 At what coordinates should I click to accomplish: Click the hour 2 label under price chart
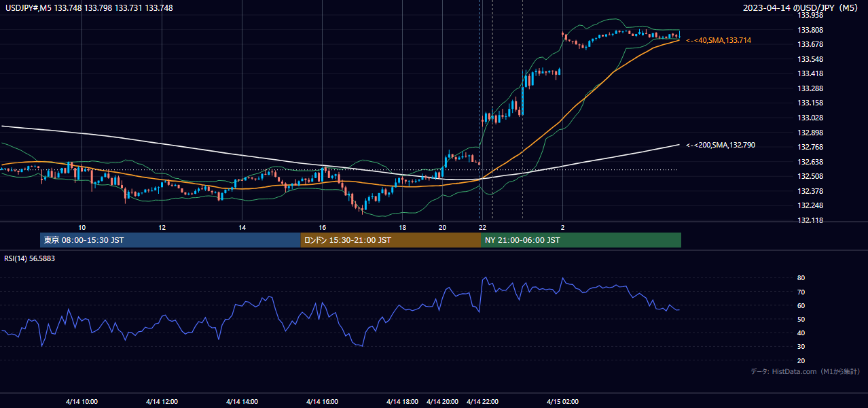tap(562, 227)
